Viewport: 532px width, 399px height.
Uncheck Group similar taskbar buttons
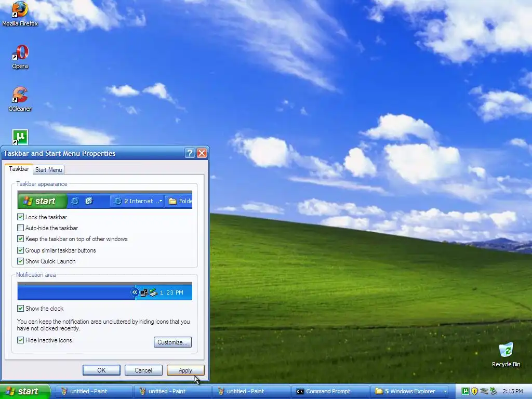[x=20, y=250]
